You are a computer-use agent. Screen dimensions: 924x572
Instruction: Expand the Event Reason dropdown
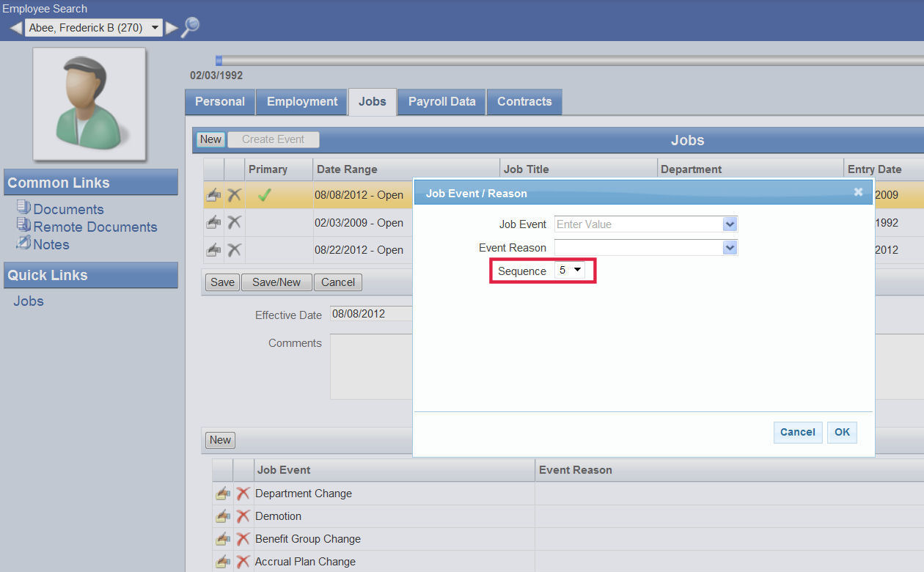click(729, 248)
